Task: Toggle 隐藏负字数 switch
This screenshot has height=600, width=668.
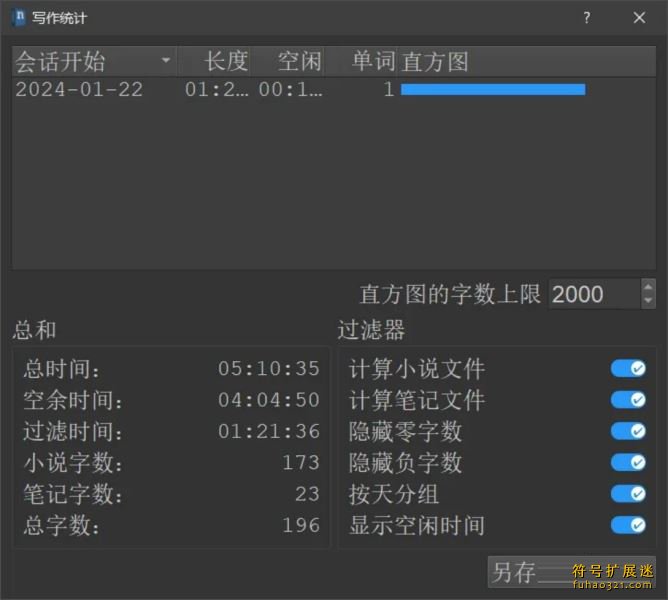Action: [628, 462]
